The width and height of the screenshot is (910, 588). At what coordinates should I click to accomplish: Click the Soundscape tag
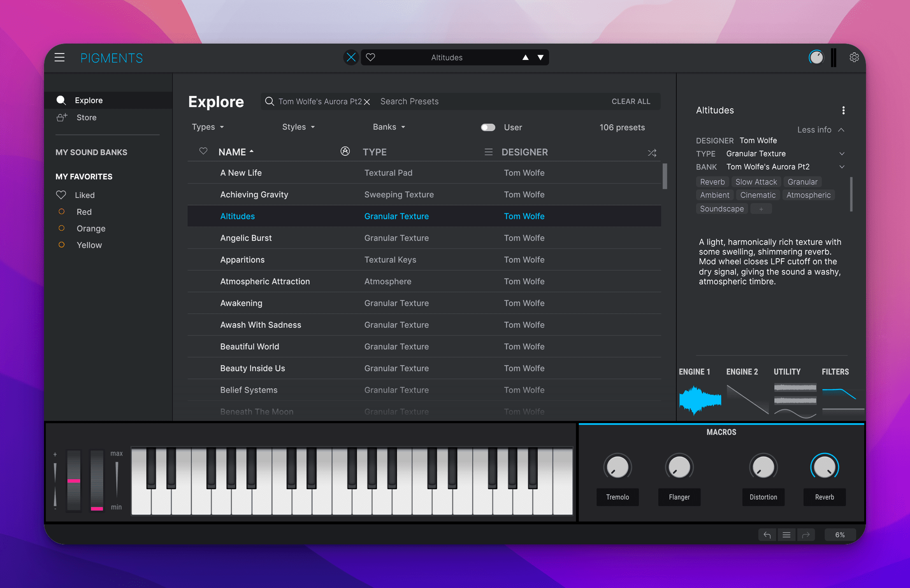point(722,209)
